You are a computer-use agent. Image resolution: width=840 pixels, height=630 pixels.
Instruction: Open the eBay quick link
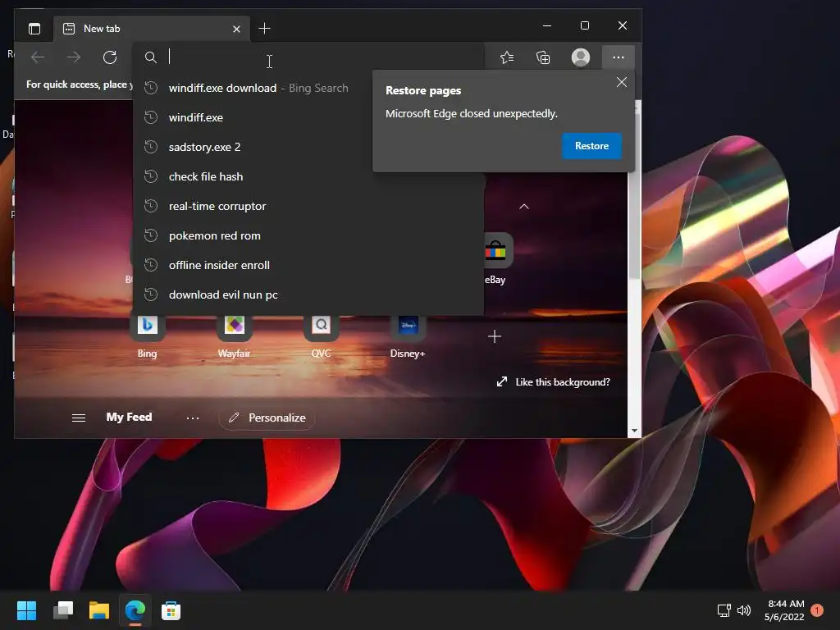click(495, 260)
